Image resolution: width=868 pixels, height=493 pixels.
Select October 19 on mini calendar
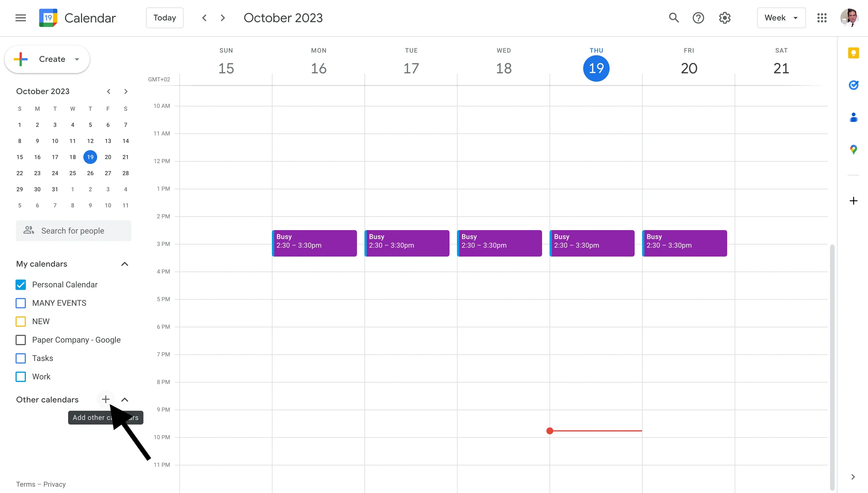[91, 157]
